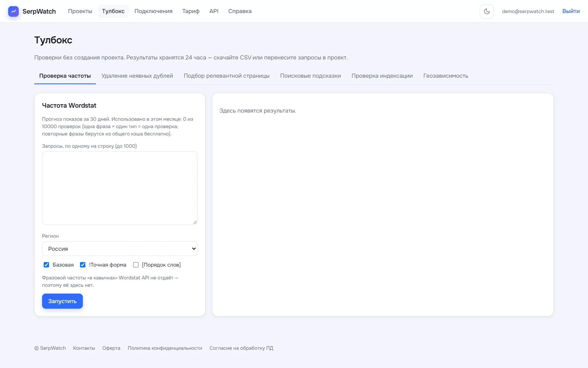Toggle the !Точная форма checkbox
The image size is (588, 368).
click(x=82, y=265)
